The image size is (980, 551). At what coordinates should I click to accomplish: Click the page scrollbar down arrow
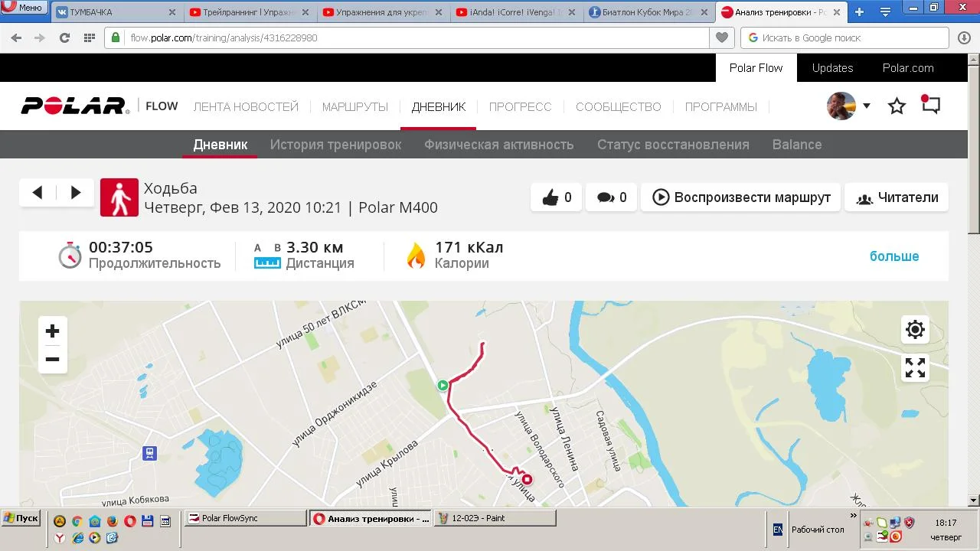point(974,500)
